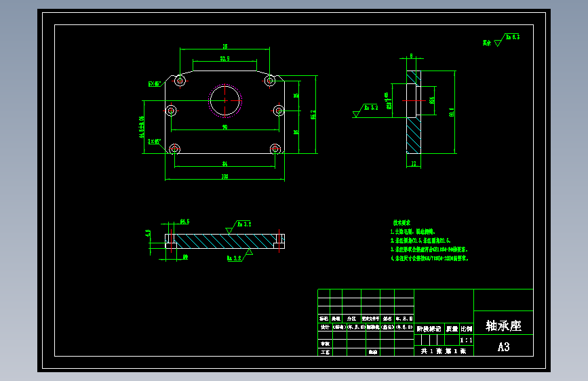
Task: Click the Ra 3.2 symbol near side view
Action: pos(366,111)
